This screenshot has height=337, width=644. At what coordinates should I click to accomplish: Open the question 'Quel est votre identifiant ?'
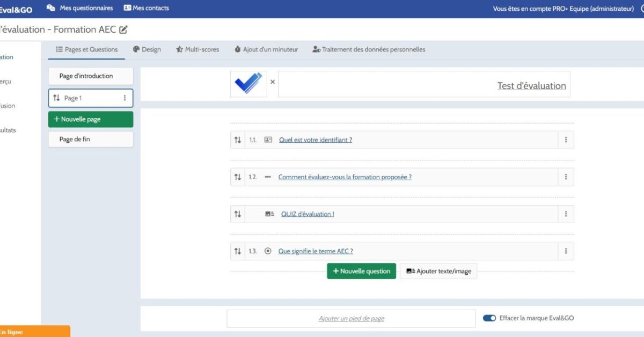pyautogui.click(x=315, y=140)
